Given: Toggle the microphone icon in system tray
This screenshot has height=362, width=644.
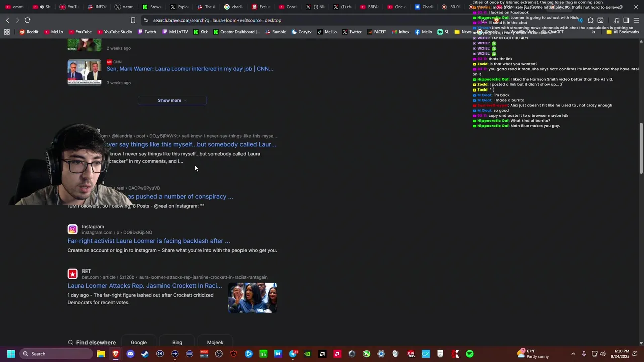Looking at the screenshot, I should coord(584,354).
